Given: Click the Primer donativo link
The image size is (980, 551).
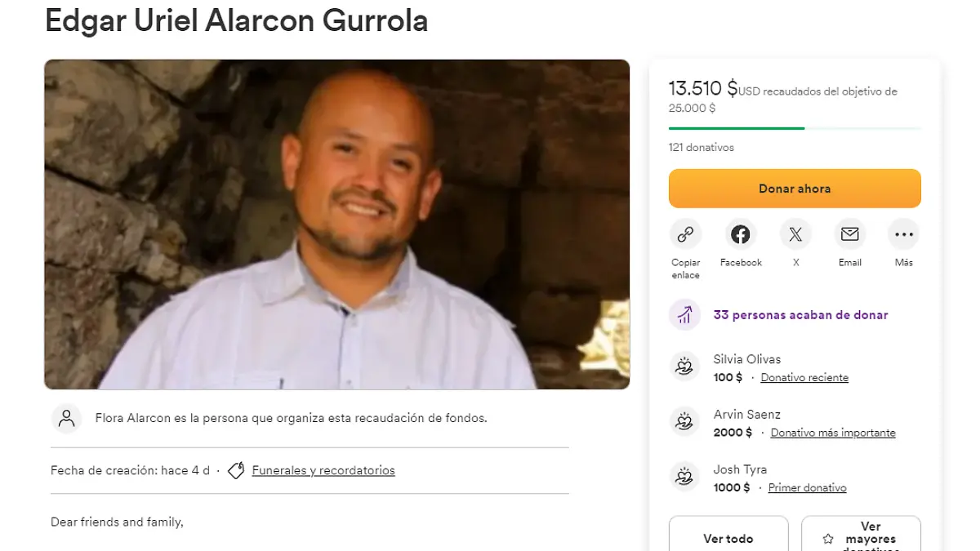Looking at the screenshot, I should pos(807,487).
